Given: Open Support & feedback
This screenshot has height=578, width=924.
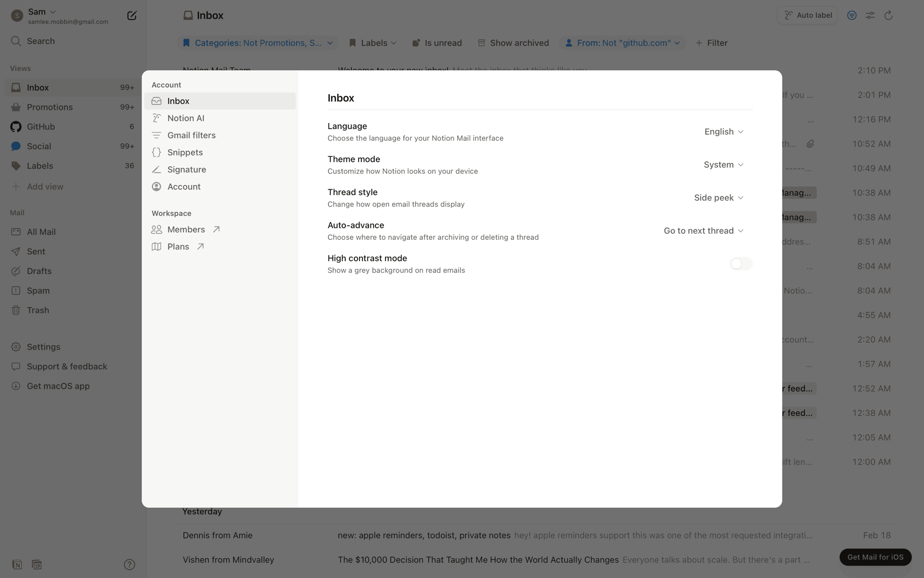Looking at the screenshot, I should tap(73, 367).
